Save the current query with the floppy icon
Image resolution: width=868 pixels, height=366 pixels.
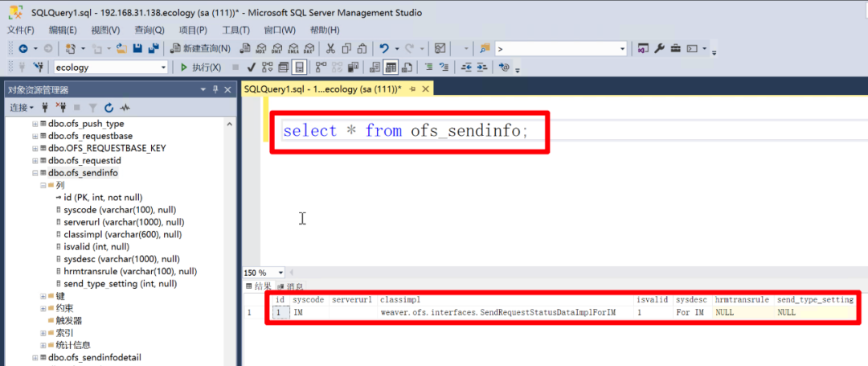point(138,49)
